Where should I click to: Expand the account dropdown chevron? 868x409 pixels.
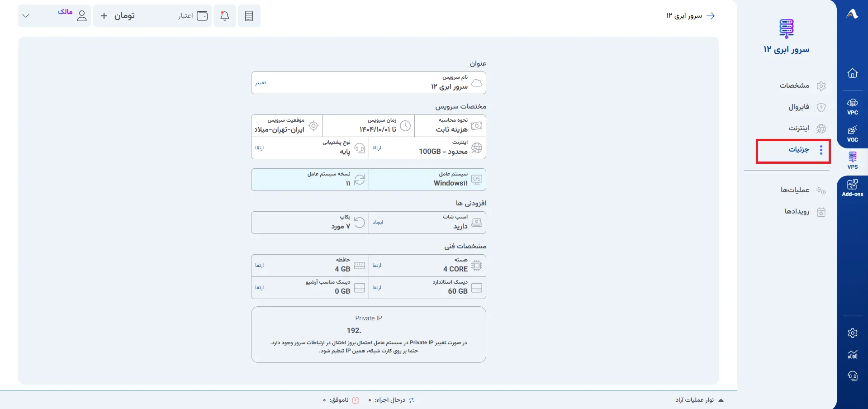[26, 16]
